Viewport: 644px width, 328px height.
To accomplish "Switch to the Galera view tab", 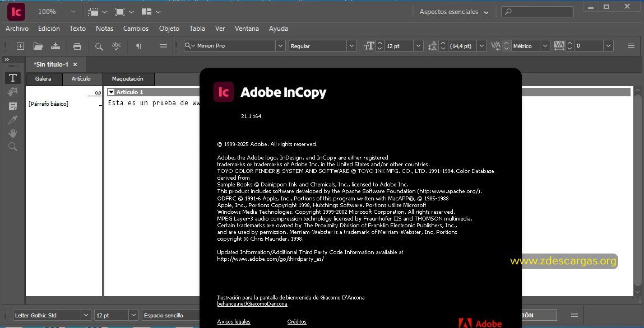I will 43,79.
